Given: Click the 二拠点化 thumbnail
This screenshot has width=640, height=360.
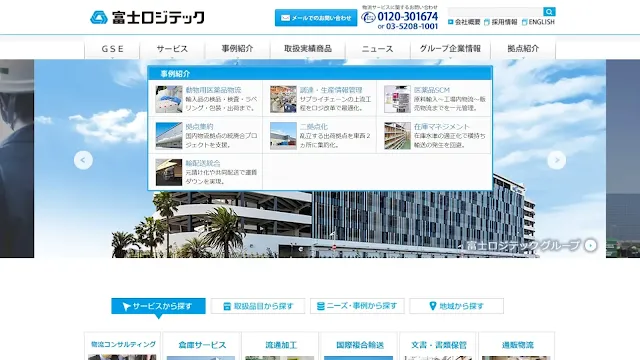Looking at the screenshot, I should [x=283, y=136].
